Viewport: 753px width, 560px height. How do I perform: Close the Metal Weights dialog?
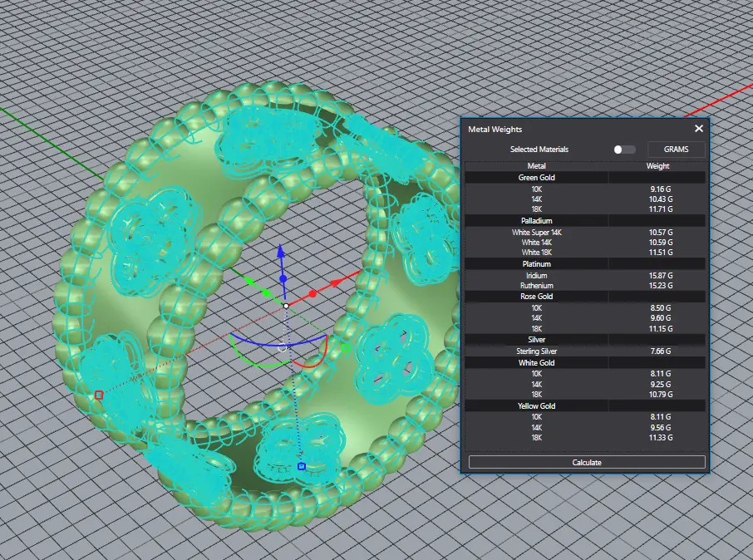point(699,128)
